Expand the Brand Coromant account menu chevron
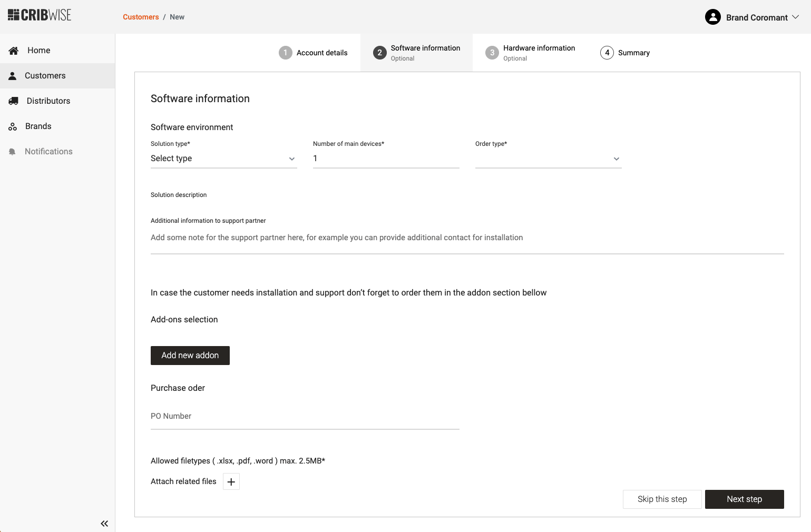The height and width of the screenshot is (532, 811). 796,17
